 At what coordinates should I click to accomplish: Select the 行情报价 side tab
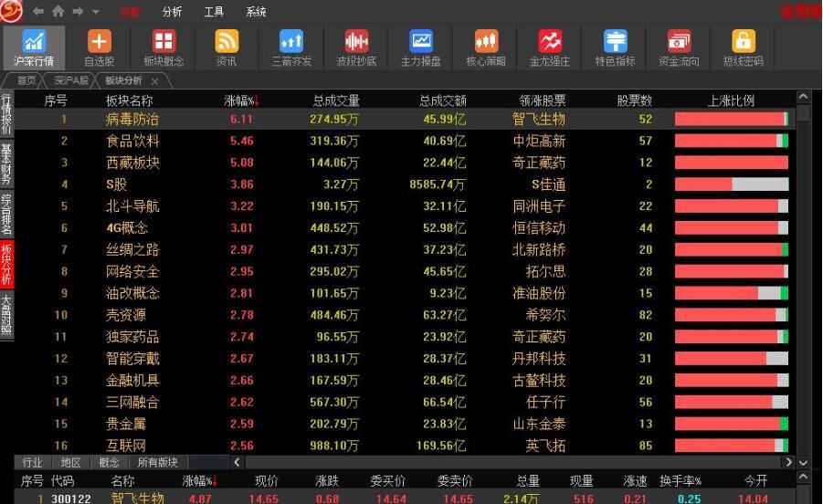(x=6, y=114)
